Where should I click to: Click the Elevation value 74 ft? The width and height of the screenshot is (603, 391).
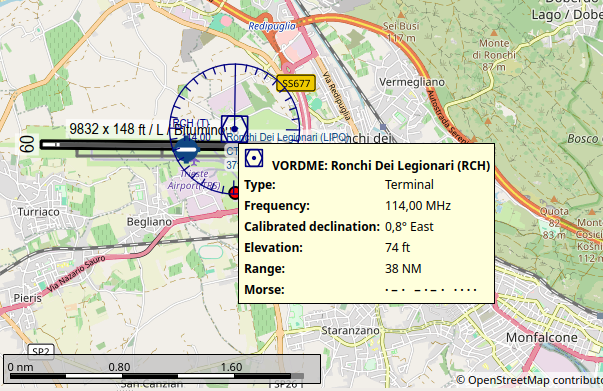coord(397,247)
